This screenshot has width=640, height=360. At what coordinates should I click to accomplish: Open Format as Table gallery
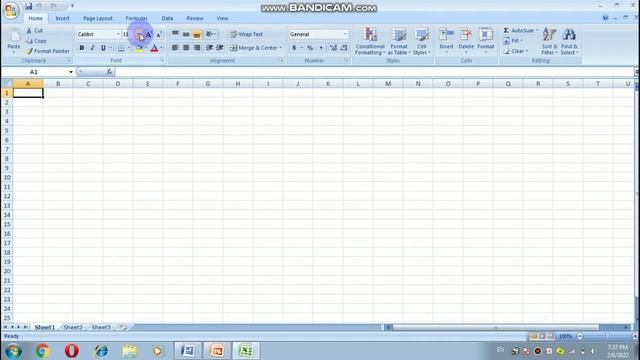pyautogui.click(x=398, y=41)
